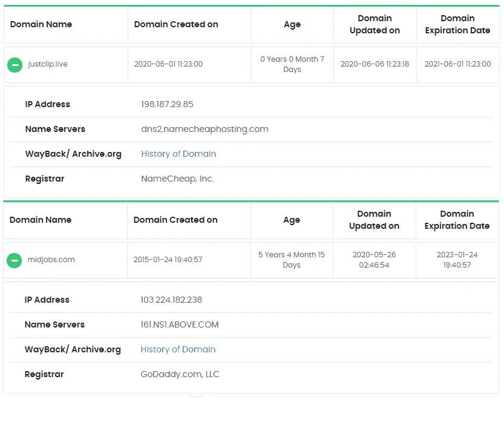Viewport: 504px width, 428px height.
Task: Click expiration date 2023-01-24 19:40:57
Action: coord(457,260)
